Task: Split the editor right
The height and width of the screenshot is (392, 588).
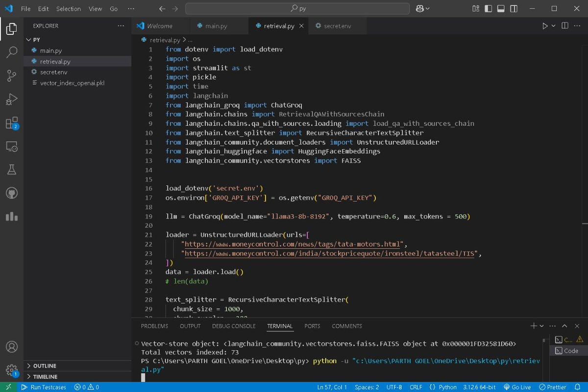Action: coord(565,26)
